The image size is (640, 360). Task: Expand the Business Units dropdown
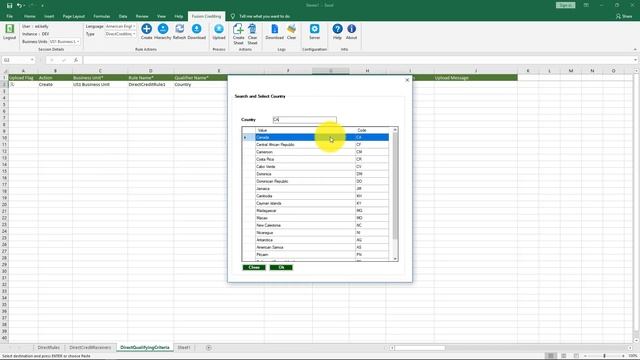[x=78, y=42]
